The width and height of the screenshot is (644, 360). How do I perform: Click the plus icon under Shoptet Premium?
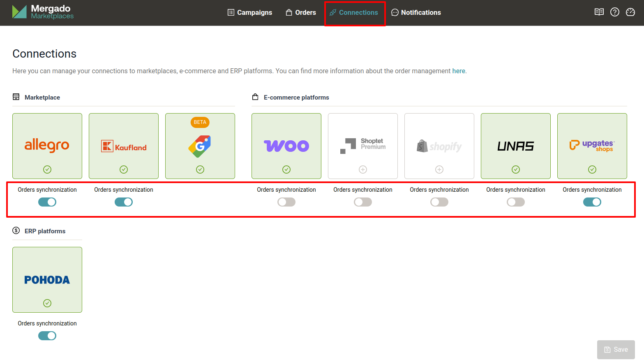click(363, 170)
